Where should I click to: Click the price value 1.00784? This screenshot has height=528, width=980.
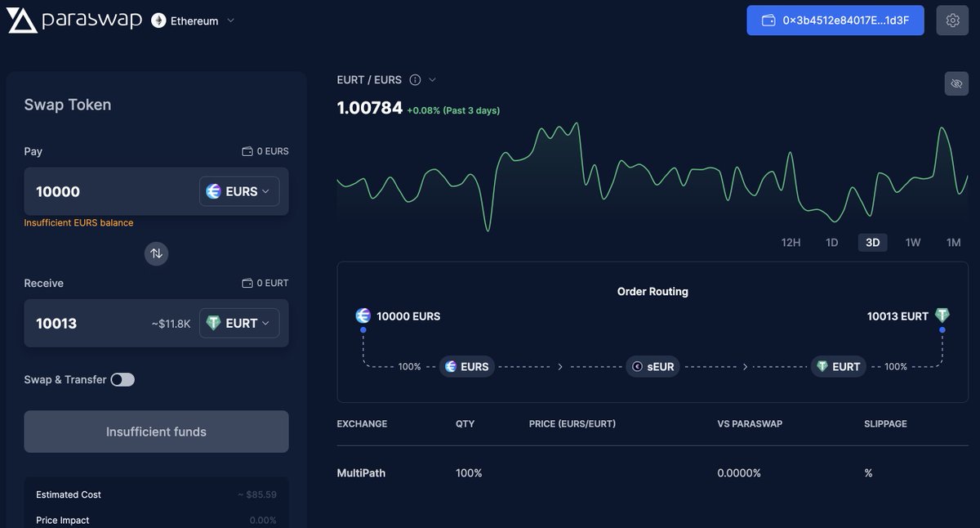(370, 108)
